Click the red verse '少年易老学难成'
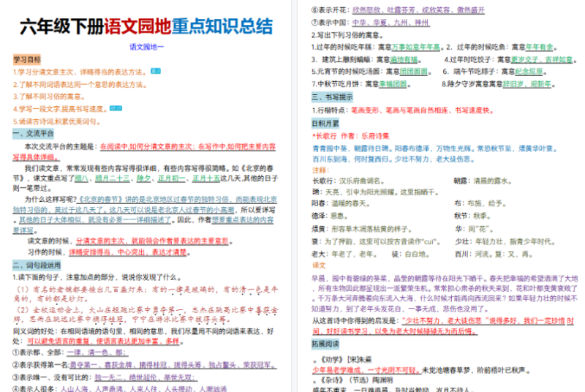The height and width of the screenshot is (392, 585). (337, 370)
